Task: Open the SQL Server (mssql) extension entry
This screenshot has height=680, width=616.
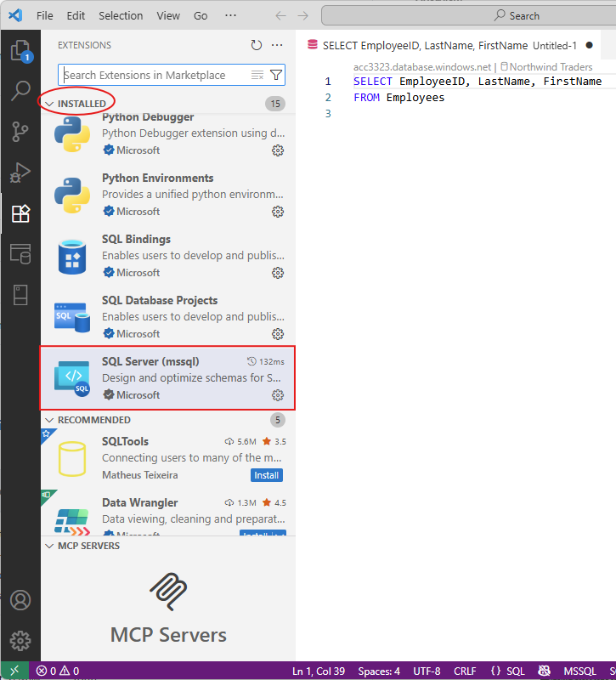Action: coord(168,377)
